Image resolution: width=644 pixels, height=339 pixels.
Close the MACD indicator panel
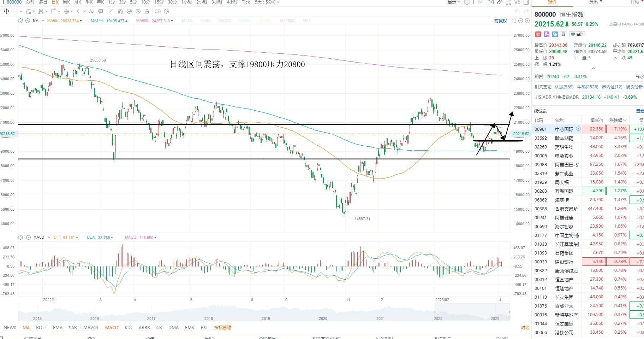pos(28,238)
